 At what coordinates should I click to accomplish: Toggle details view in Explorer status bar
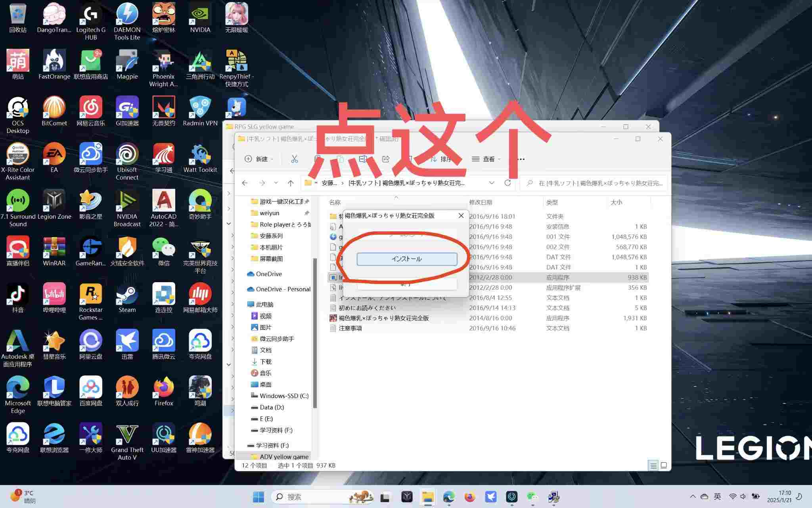click(x=653, y=465)
